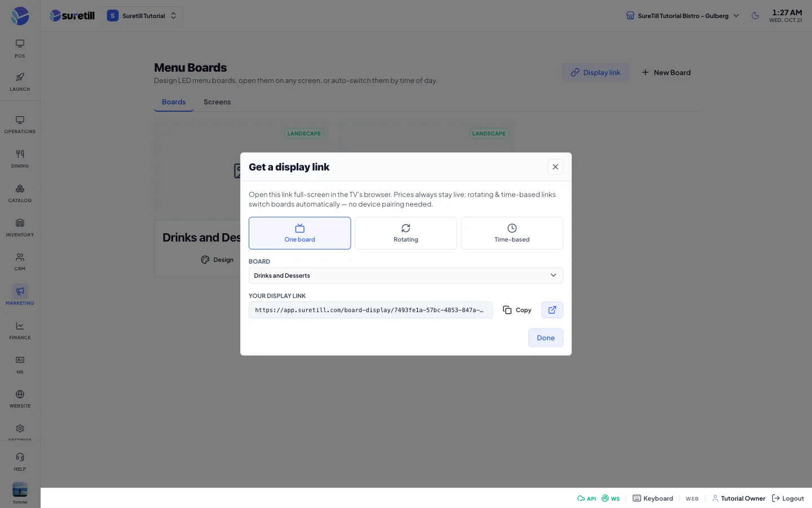
Task: Open the Launch rocket item
Action: [x=20, y=82]
